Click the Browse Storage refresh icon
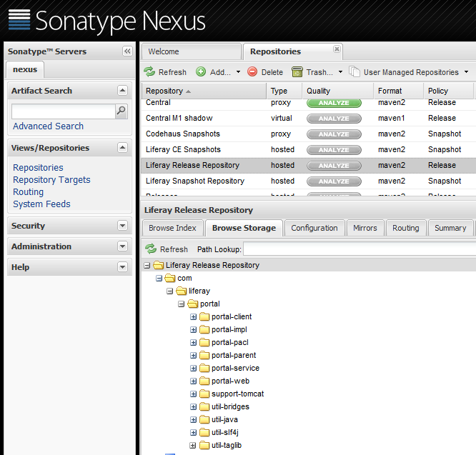476x455 pixels. click(x=151, y=249)
